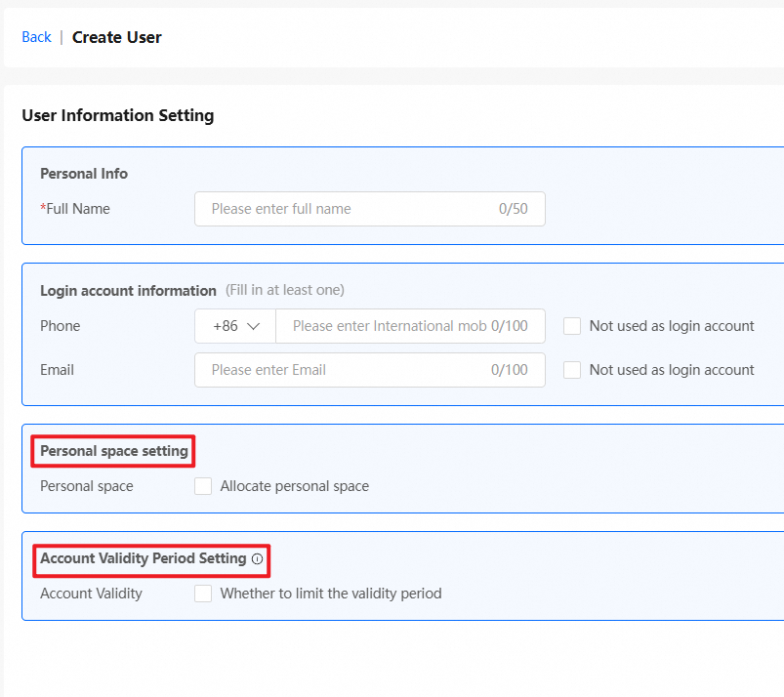Image resolution: width=784 pixels, height=697 pixels.
Task: Click the Email input field
Action: tap(351, 370)
